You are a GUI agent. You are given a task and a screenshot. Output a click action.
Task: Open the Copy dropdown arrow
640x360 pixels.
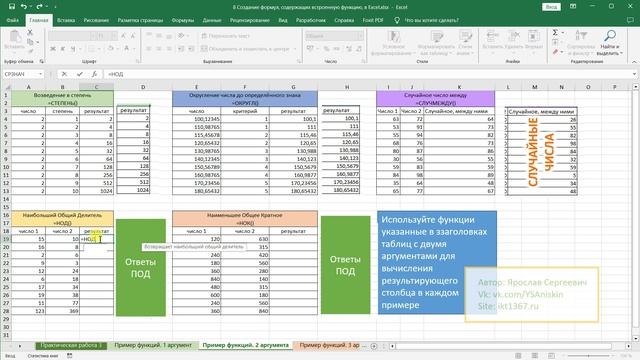click(x=38, y=42)
